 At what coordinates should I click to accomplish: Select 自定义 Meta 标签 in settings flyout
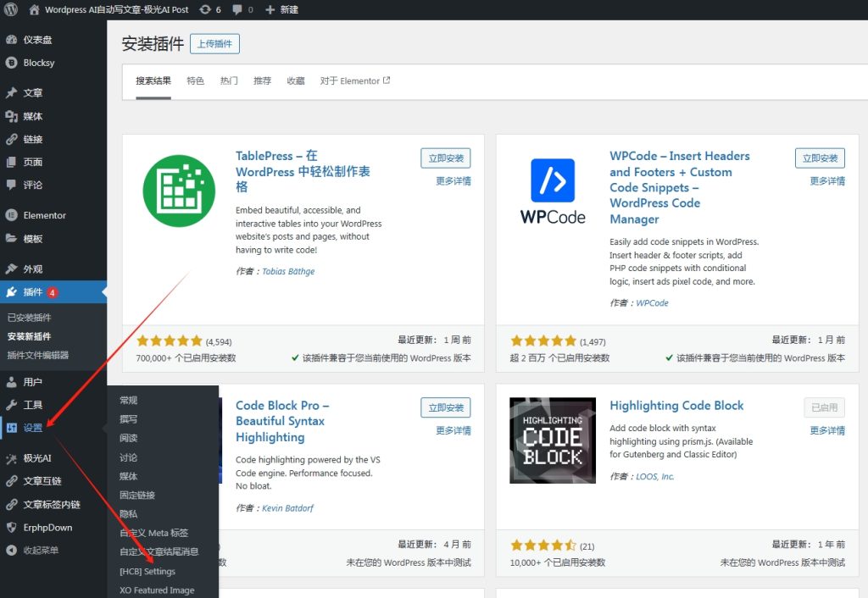[x=154, y=533]
